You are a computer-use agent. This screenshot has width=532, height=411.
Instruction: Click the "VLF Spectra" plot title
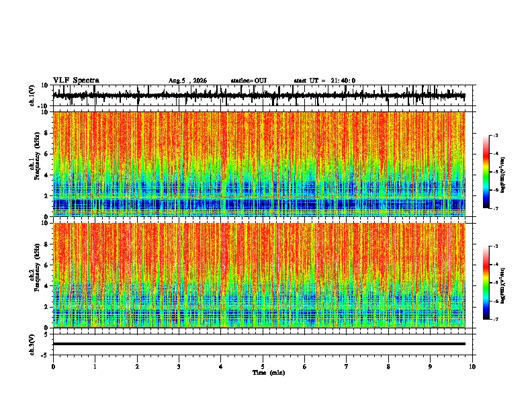(76, 81)
